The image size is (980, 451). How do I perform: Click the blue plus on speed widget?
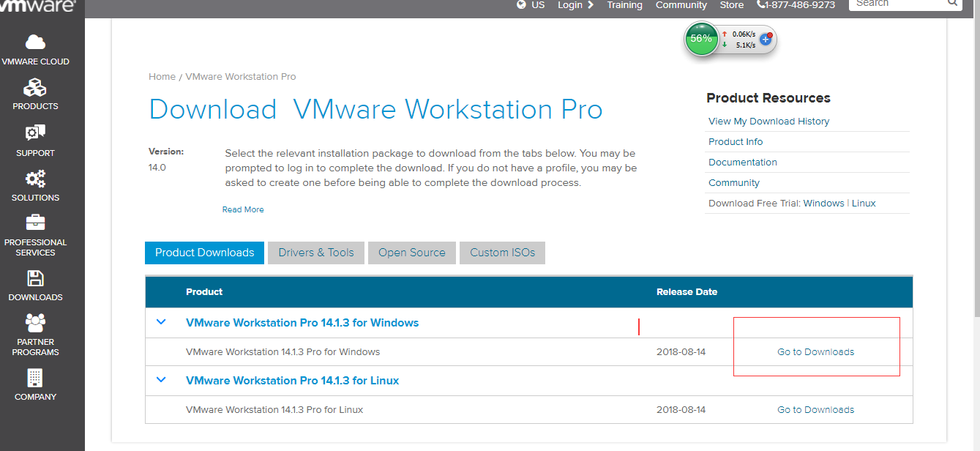pyautogui.click(x=766, y=39)
